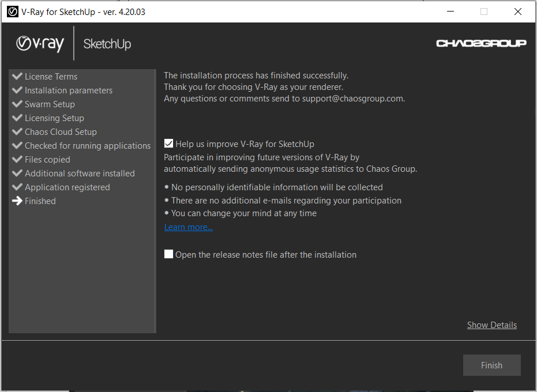The image size is (537, 392).
Task: Select Chaos Cloud Setup step
Action: (61, 132)
